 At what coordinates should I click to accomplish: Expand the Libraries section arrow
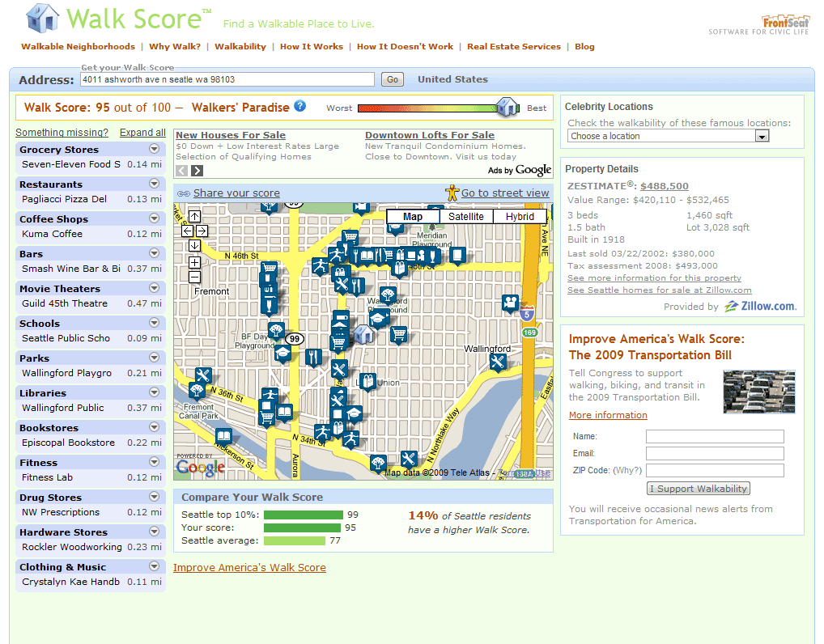(x=154, y=392)
